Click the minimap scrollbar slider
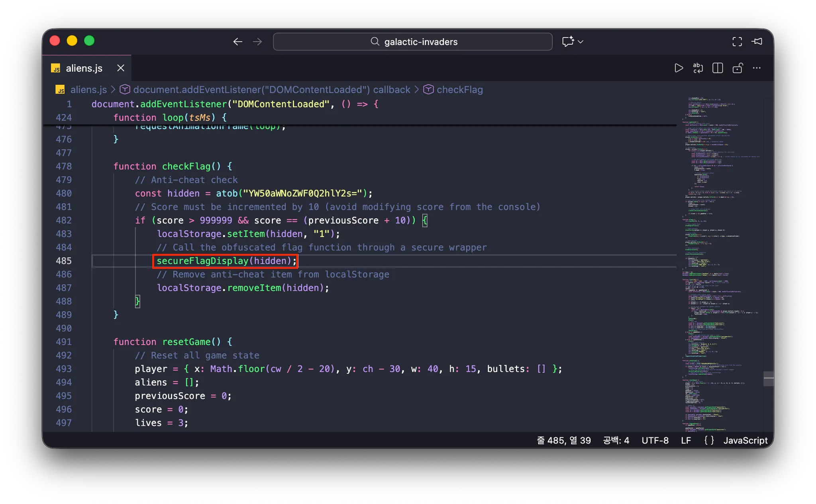 point(769,378)
